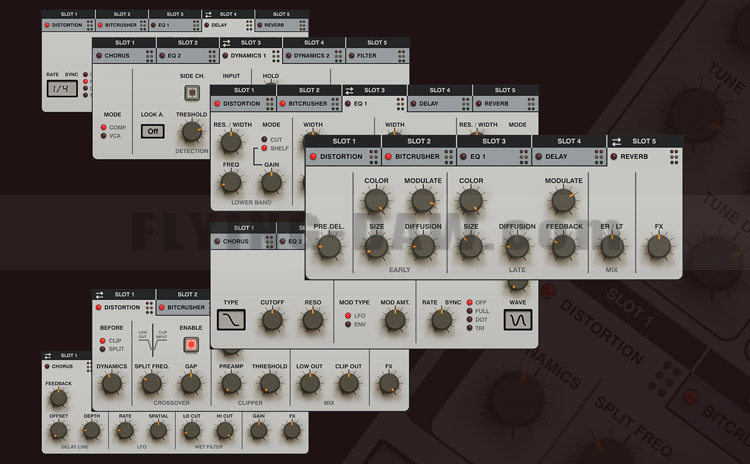
Task: Click dot-grid handle beside Bitcrusher in Reverb panel
Action: click(x=449, y=156)
